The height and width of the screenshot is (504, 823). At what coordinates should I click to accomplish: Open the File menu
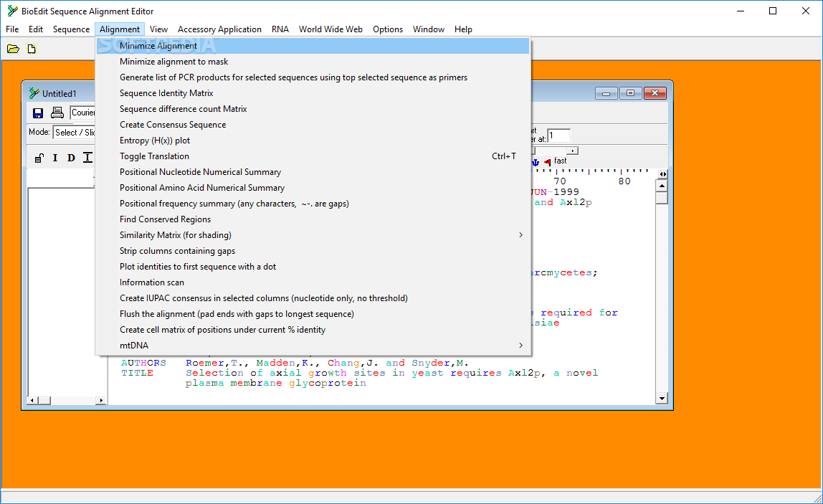pos(12,29)
